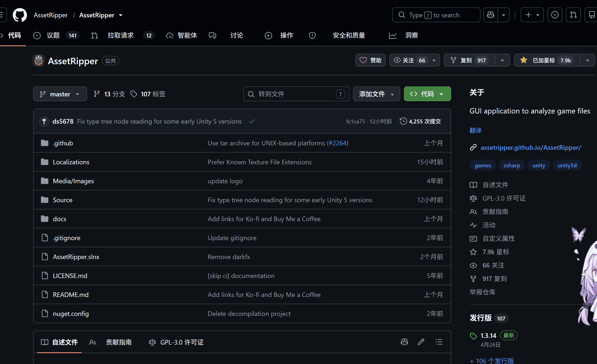Click the docs folder icon

(x=45, y=219)
